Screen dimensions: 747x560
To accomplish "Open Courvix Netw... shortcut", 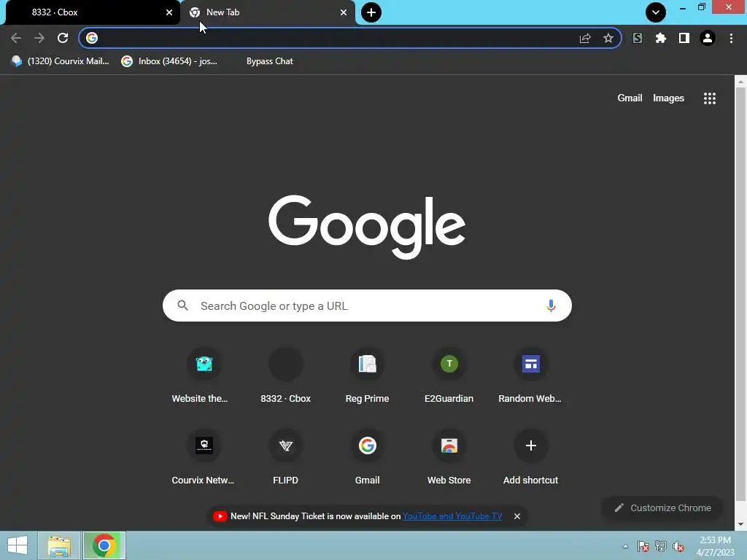I will pyautogui.click(x=204, y=458).
